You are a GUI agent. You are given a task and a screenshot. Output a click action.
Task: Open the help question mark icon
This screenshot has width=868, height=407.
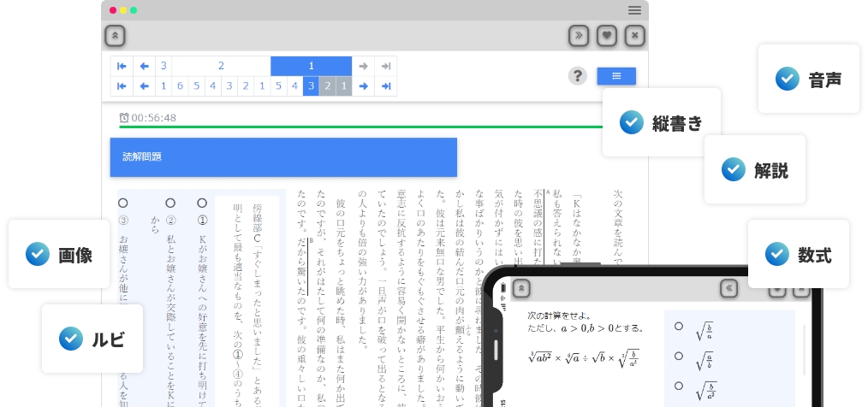[x=578, y=76]
